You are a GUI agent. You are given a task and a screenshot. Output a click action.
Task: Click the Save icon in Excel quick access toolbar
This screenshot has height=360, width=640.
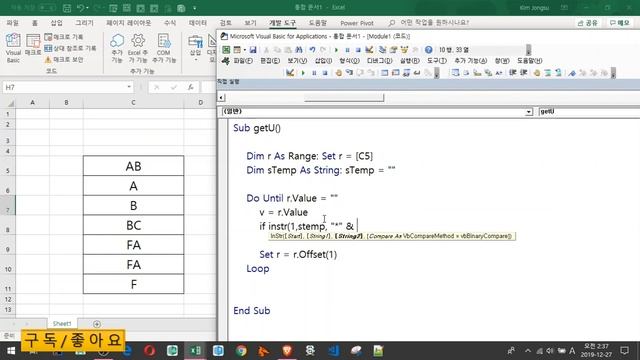[x=67, y=8]
